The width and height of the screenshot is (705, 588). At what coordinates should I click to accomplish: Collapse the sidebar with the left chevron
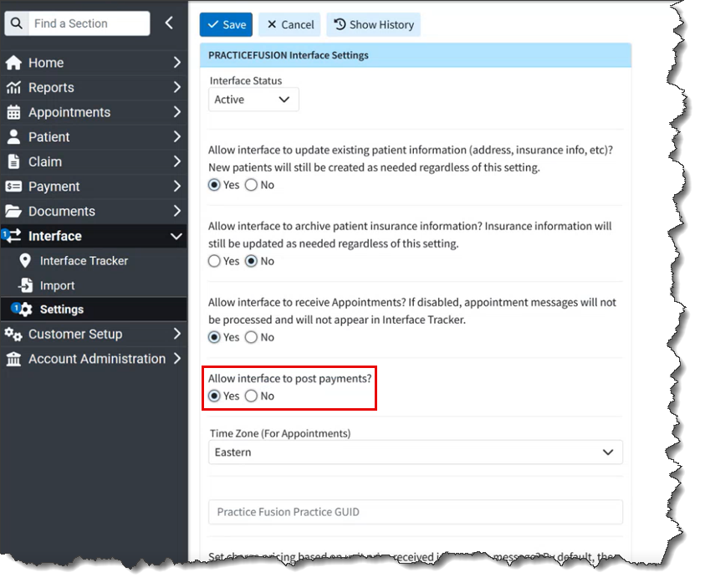pyautogui.click(x=169, y=23)
